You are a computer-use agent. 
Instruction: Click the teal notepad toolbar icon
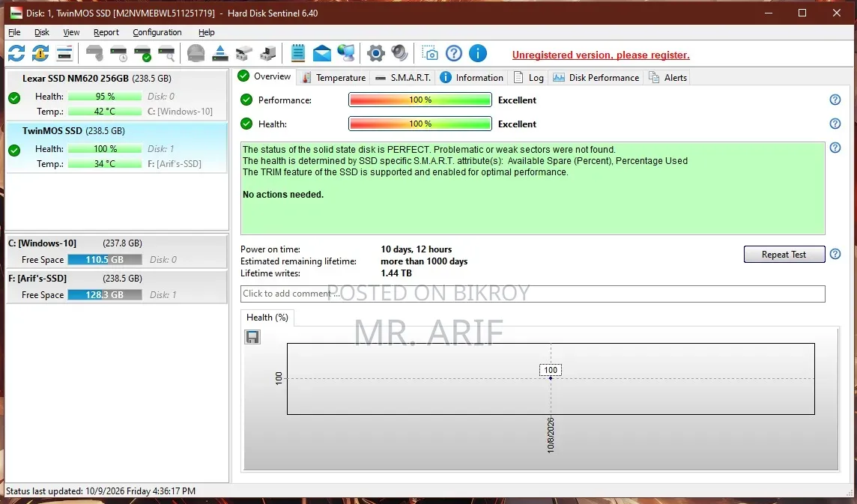[298, 53]
